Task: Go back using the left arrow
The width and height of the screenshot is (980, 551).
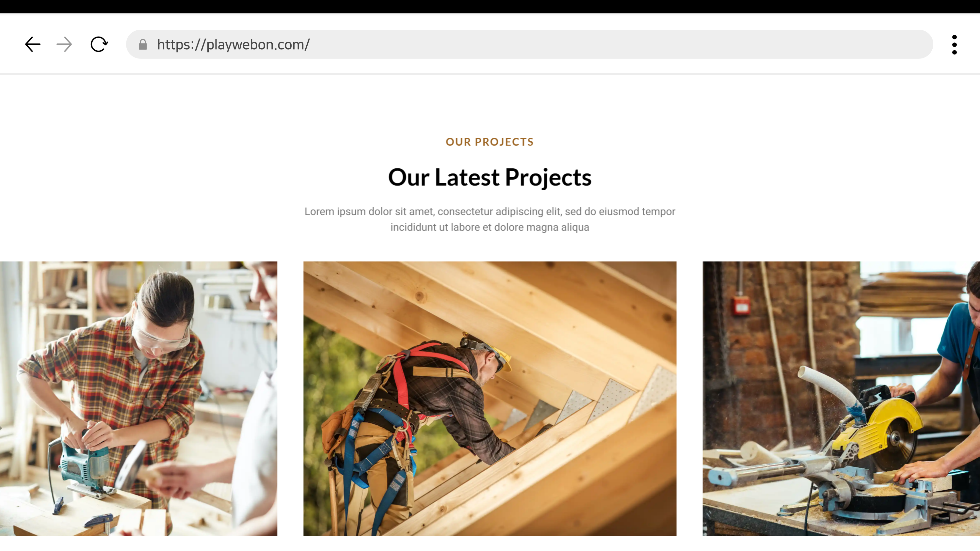Action: pyautogui.click(x=33, y=44)
